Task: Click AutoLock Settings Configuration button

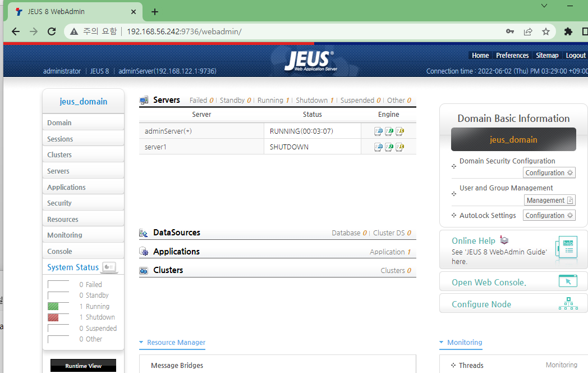Action: coord(549,215)
